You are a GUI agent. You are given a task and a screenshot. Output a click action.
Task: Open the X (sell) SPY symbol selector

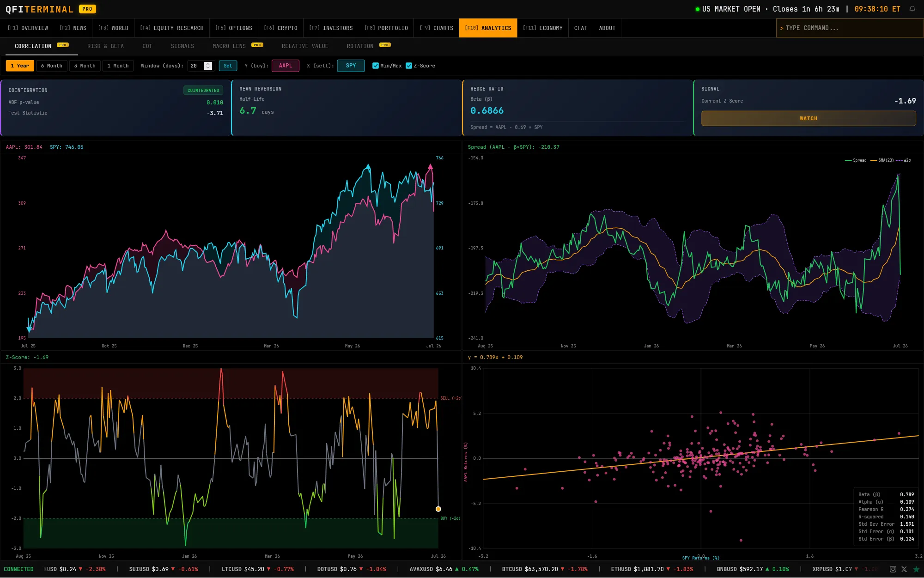(351, 66)
